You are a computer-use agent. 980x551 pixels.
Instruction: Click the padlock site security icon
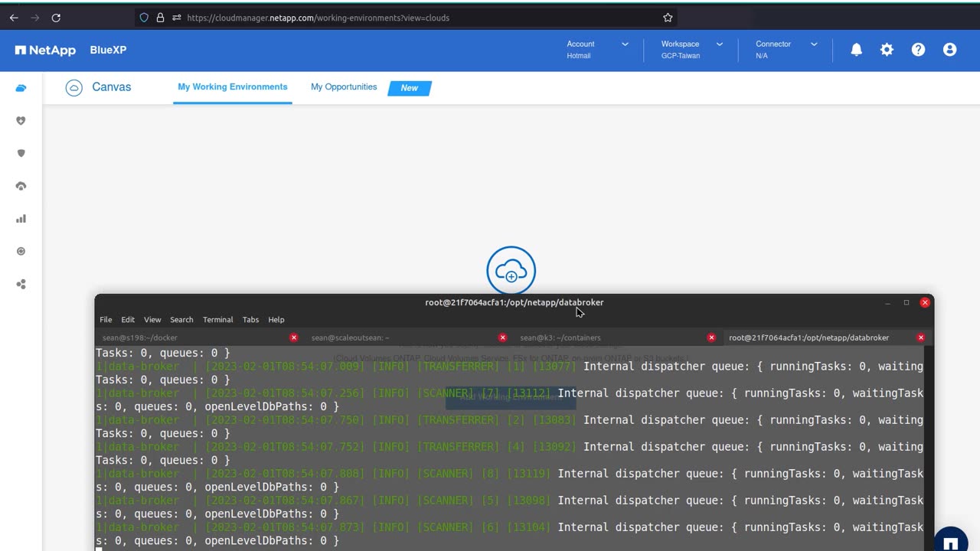(160, 18)
